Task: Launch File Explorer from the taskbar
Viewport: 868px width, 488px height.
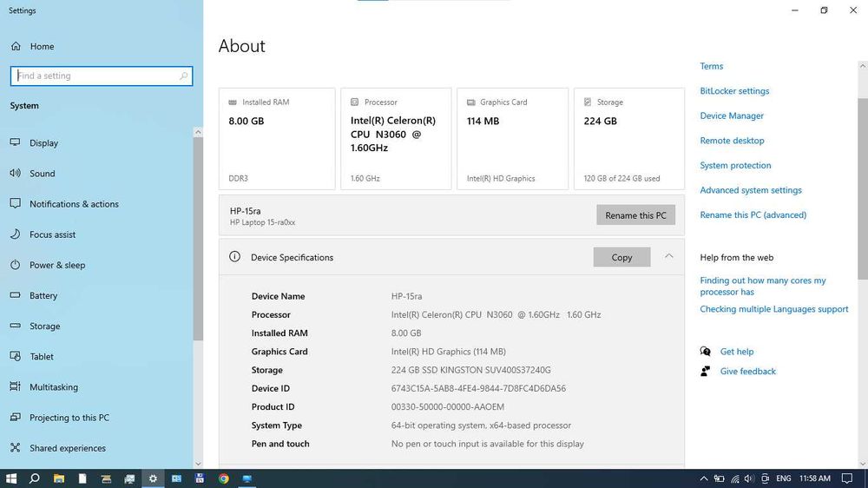Action: coord(59,478)
